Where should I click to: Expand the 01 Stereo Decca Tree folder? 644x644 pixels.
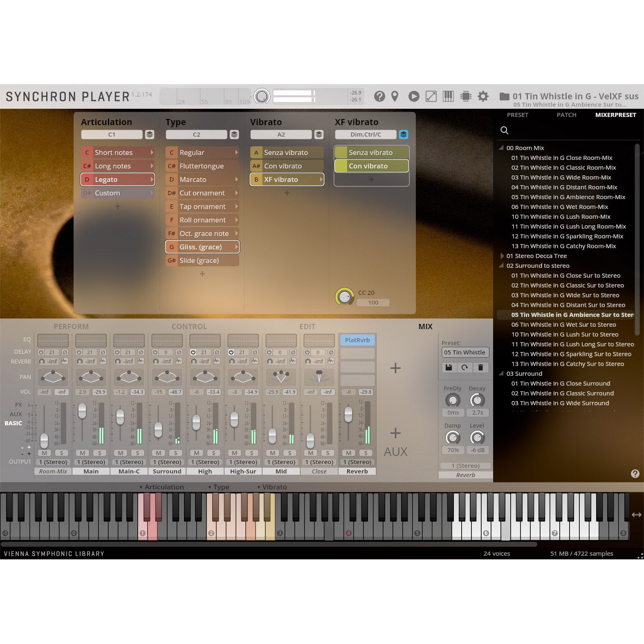(x=502, y=256)
